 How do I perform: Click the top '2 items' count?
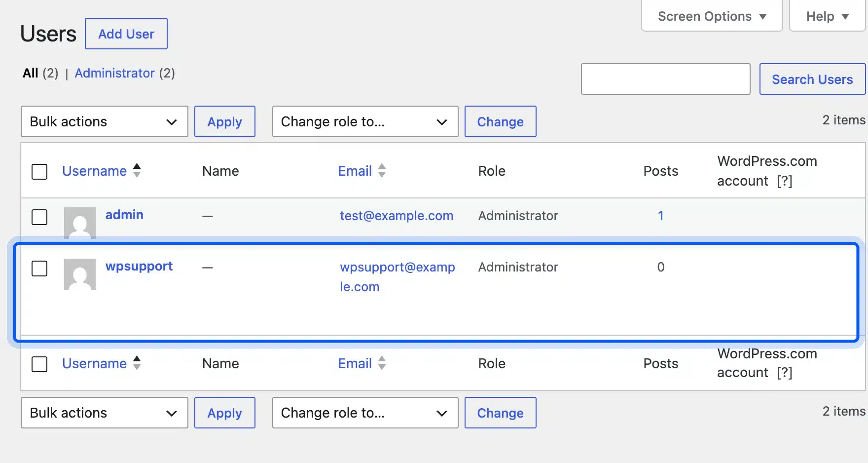click(x=844, y=120)
